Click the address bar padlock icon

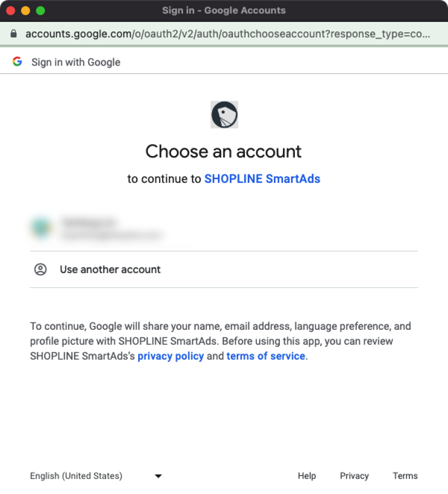click(13, 34)
